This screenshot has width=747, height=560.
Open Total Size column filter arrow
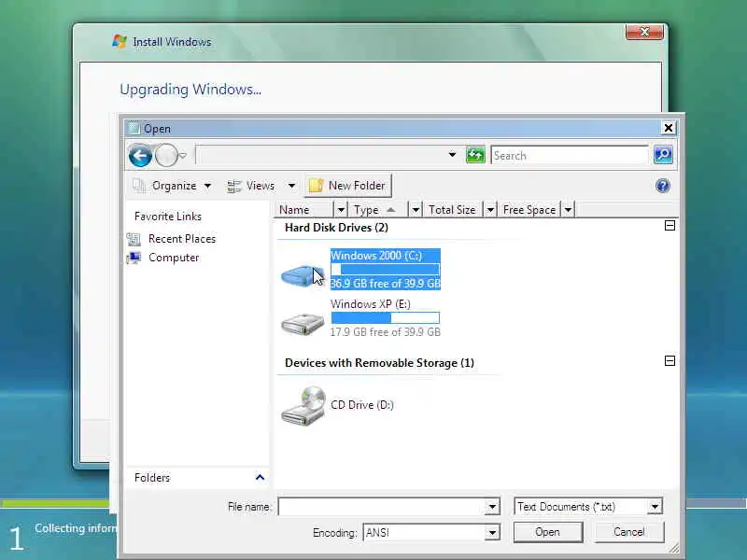(490, 209)
